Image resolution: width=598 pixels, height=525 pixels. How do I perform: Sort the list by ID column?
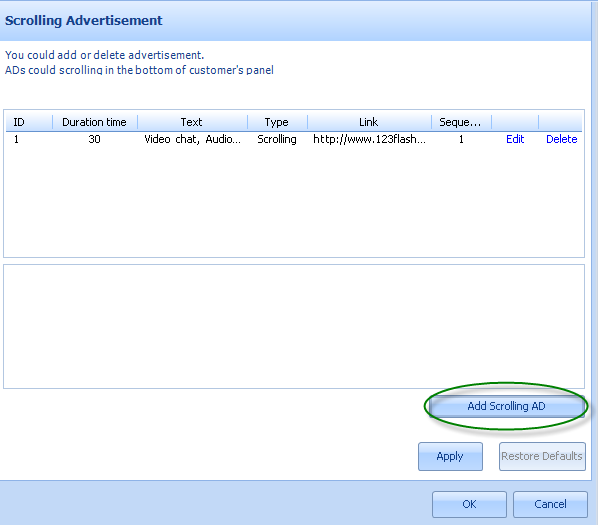tap(29, 122)
